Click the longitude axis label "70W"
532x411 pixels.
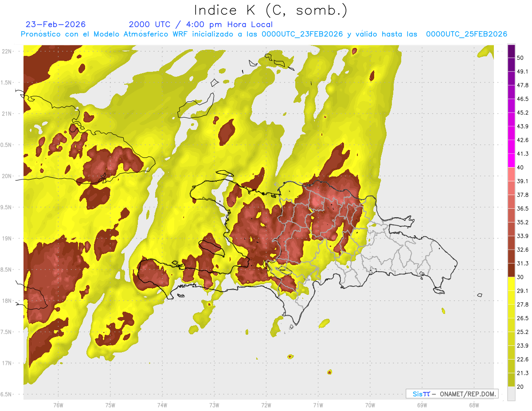tap(370, 405)
